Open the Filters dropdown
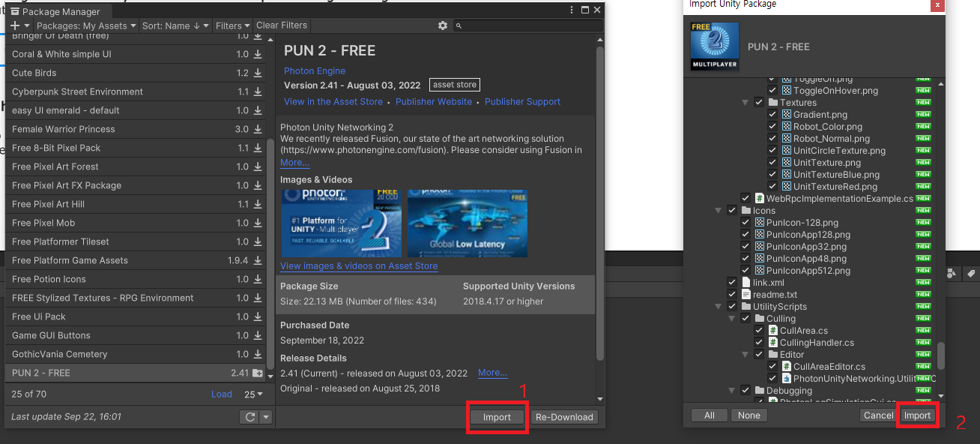980x444 pixels. tap(232, 25)
